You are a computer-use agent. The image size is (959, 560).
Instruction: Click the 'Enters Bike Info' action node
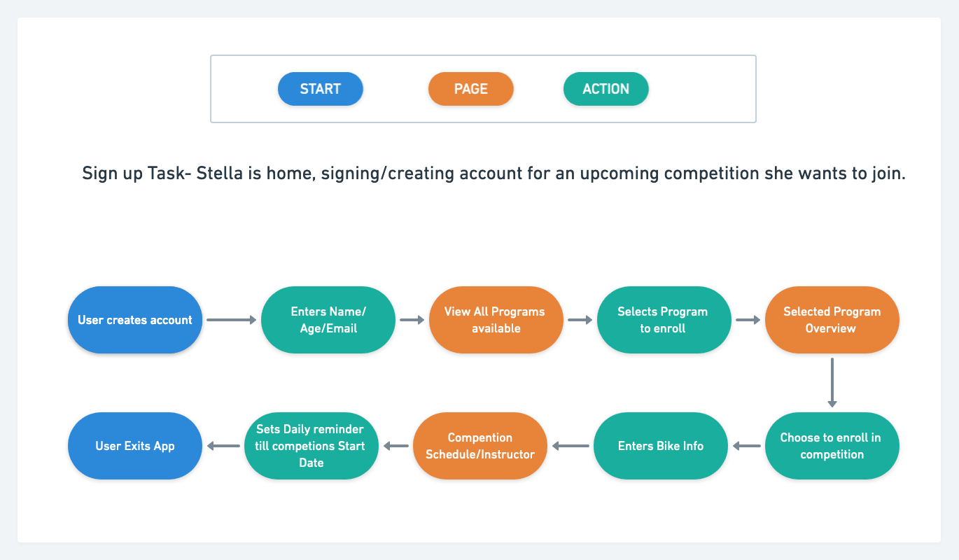pyautogui.click(x=660, y=446)
